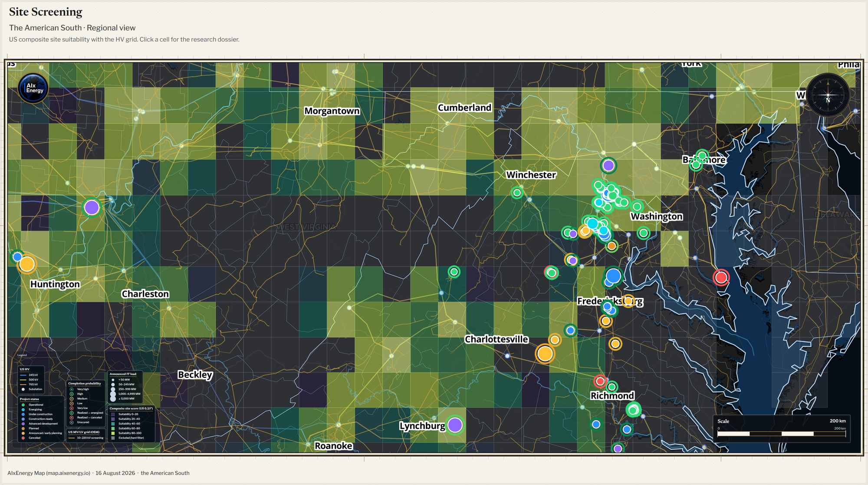Select the yellow marker right of Charlottesville label
Screen dimensions: 868x485
pos(555,340)
